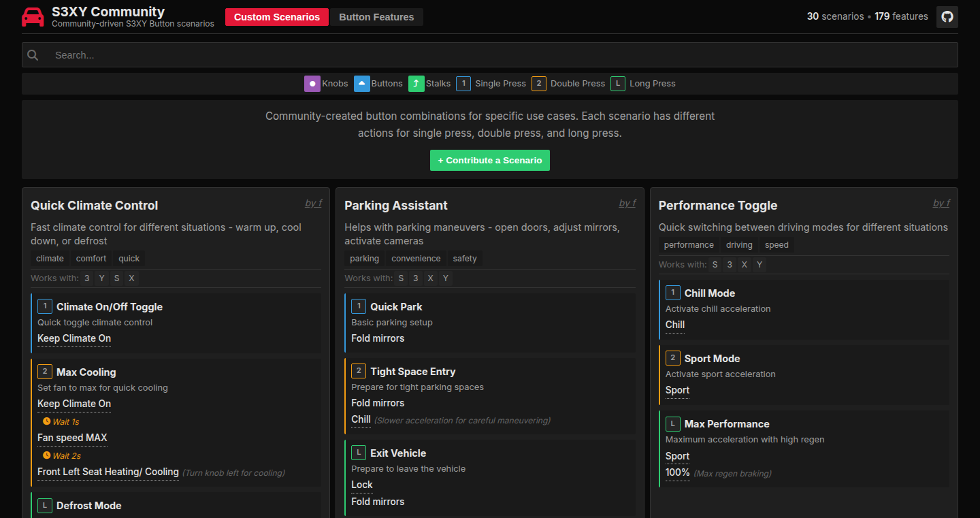Click the Double Press legend badge
The height and width of the screenshot is (518, 980).
pyautogui.click(x=539, y=84)
